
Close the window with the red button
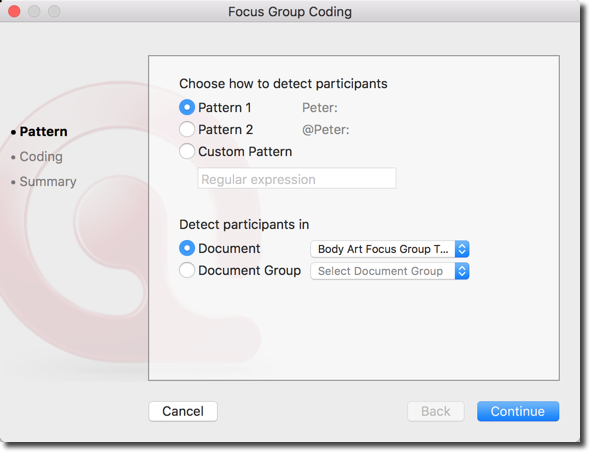click(x=14, y=11)
